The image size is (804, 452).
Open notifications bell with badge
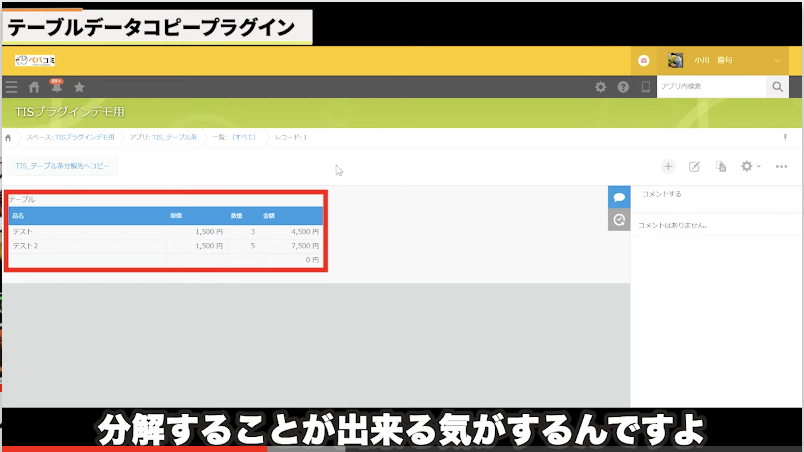point(57,88)
